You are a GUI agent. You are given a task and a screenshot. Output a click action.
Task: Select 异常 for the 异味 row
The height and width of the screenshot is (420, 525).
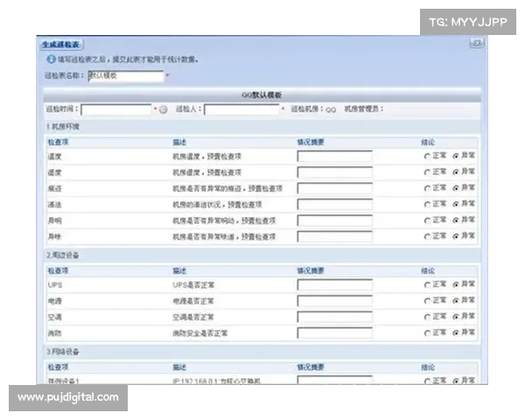(456, 236)
